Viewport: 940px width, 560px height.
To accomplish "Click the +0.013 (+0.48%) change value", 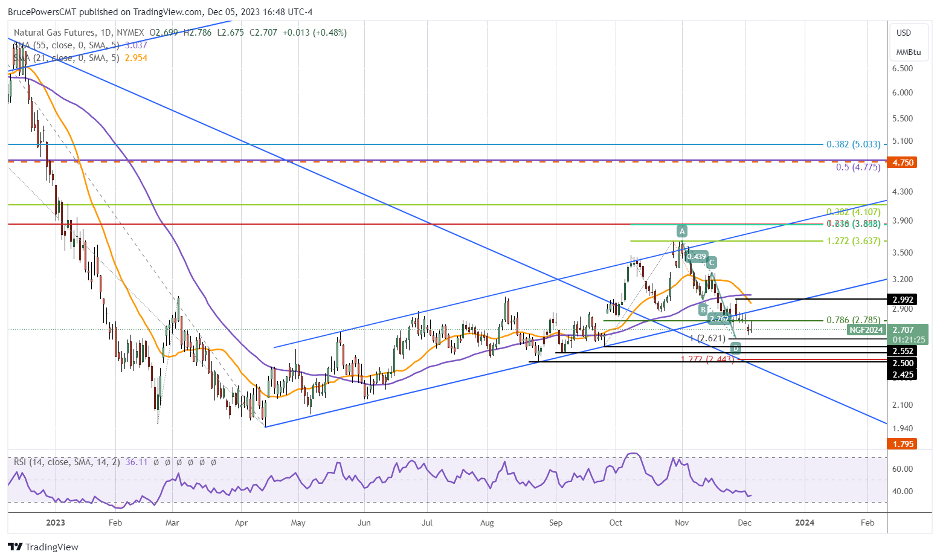I will tap(315, 33).
